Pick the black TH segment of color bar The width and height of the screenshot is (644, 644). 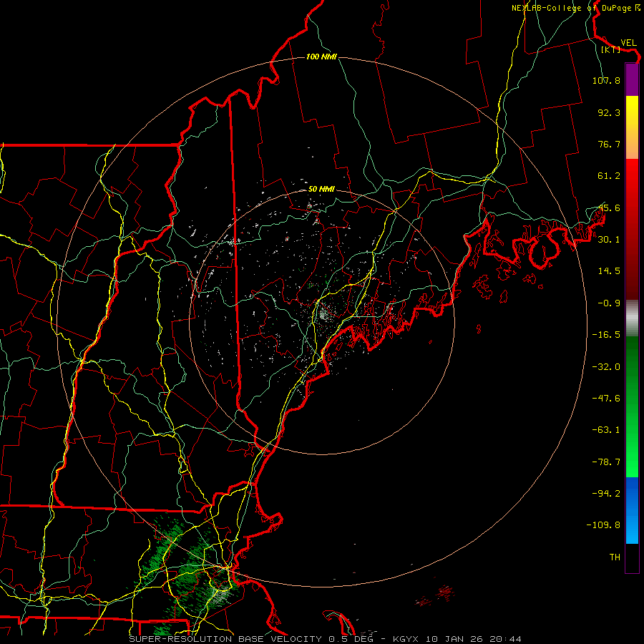632,557
